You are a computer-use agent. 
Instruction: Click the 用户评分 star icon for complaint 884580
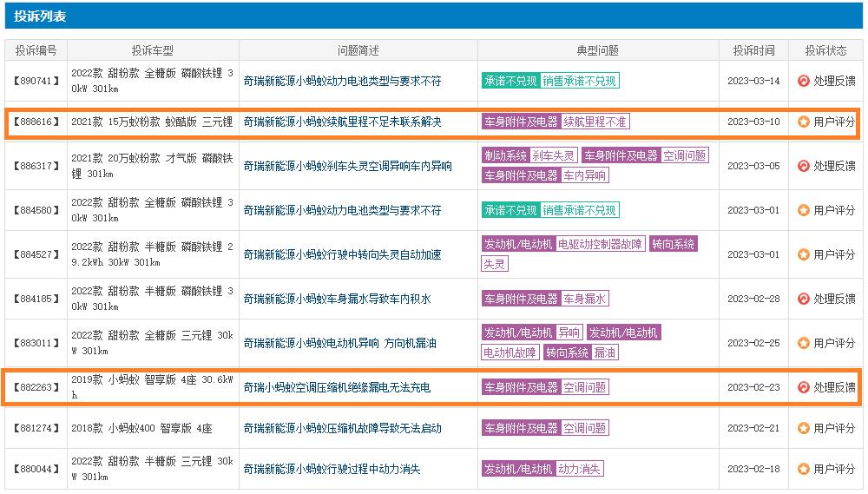point(803,210)
